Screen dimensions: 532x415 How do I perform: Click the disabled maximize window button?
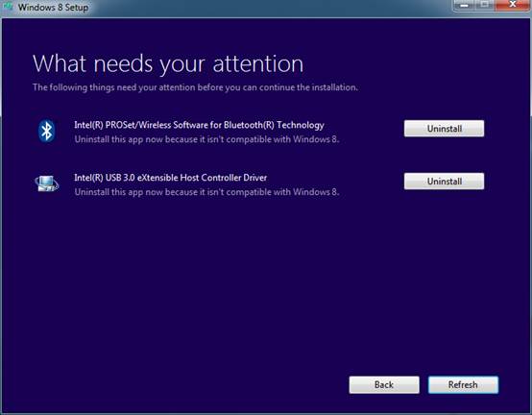(x=485, y=6)
